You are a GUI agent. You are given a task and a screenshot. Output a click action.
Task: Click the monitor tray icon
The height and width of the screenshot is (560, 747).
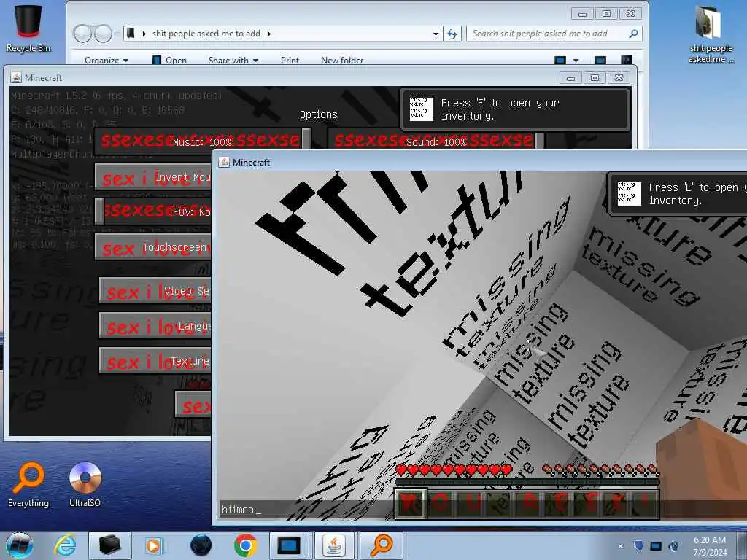click(x=656, y=546)
